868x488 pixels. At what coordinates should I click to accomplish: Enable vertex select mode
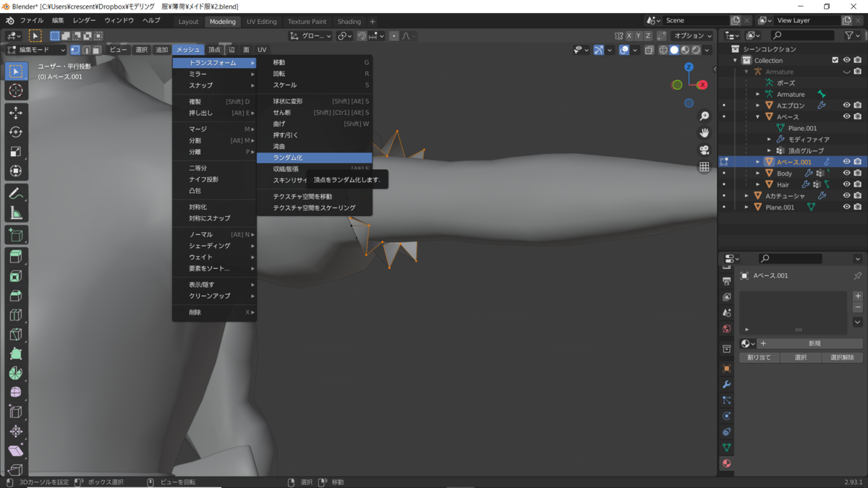76,50
